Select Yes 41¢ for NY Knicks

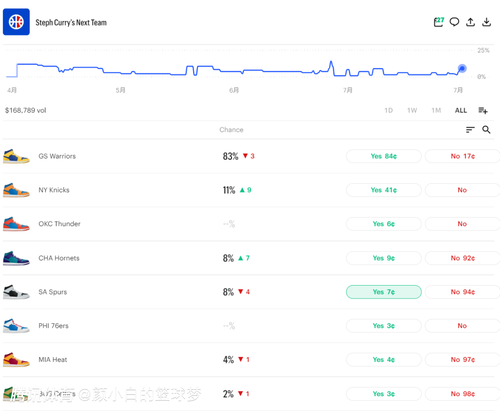(x=384, y=190)
